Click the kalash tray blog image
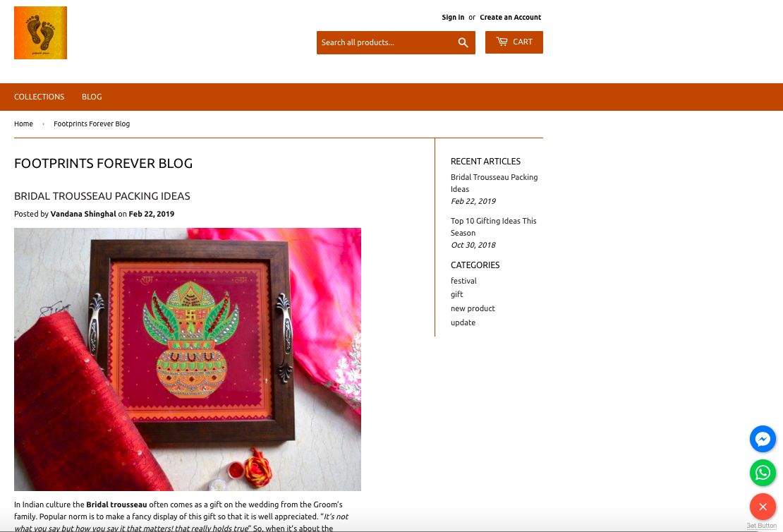The width and height of the screenshot is (783, 532). tap(187, 359)
